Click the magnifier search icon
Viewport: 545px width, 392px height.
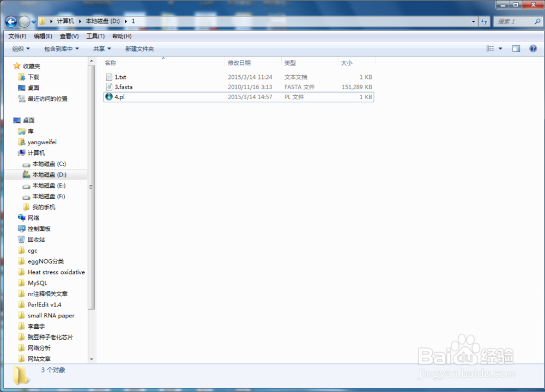coord(537,22)
